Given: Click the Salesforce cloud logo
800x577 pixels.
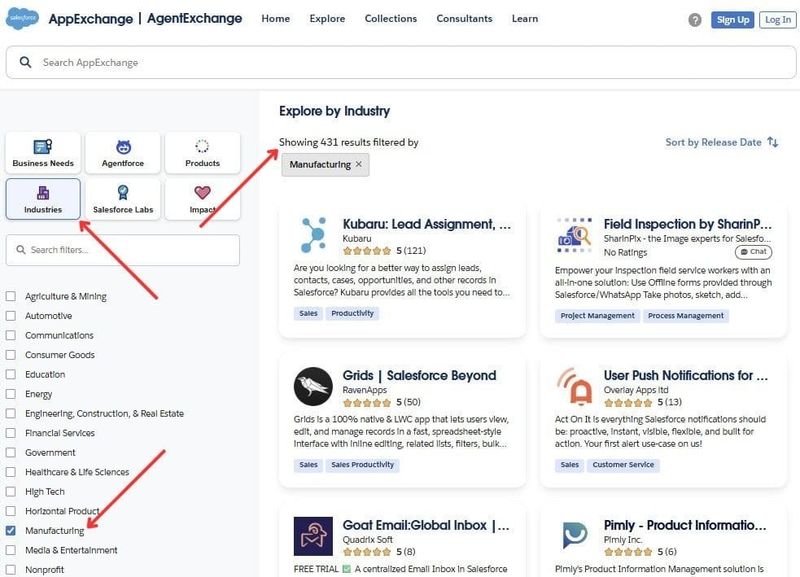Looking at the screenshot, I should pyautogui.click(x=22, y=18).
